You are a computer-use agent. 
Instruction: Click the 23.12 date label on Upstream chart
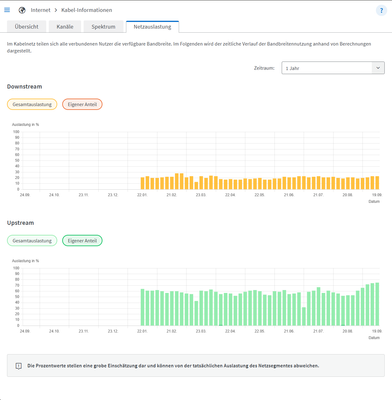point(113,331)
